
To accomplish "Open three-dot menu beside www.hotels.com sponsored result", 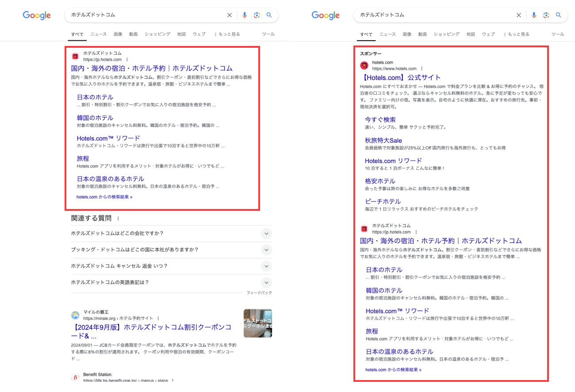I will tap(422, 69).
